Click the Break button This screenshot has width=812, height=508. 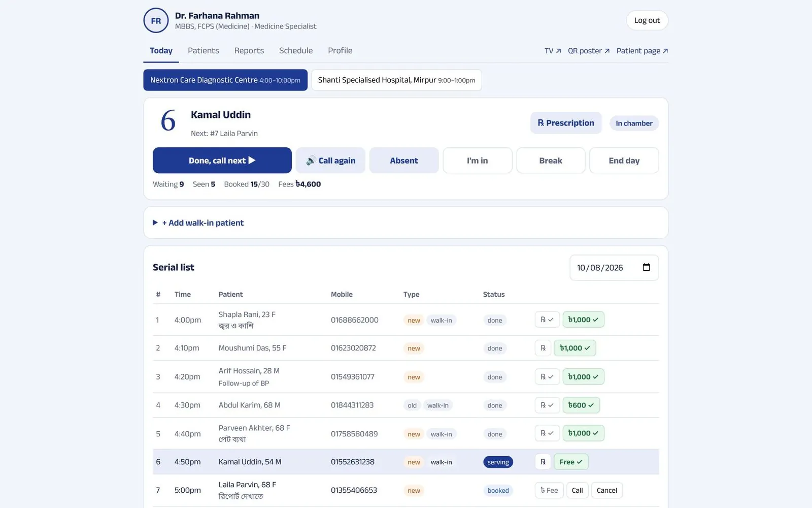[551, 161]
